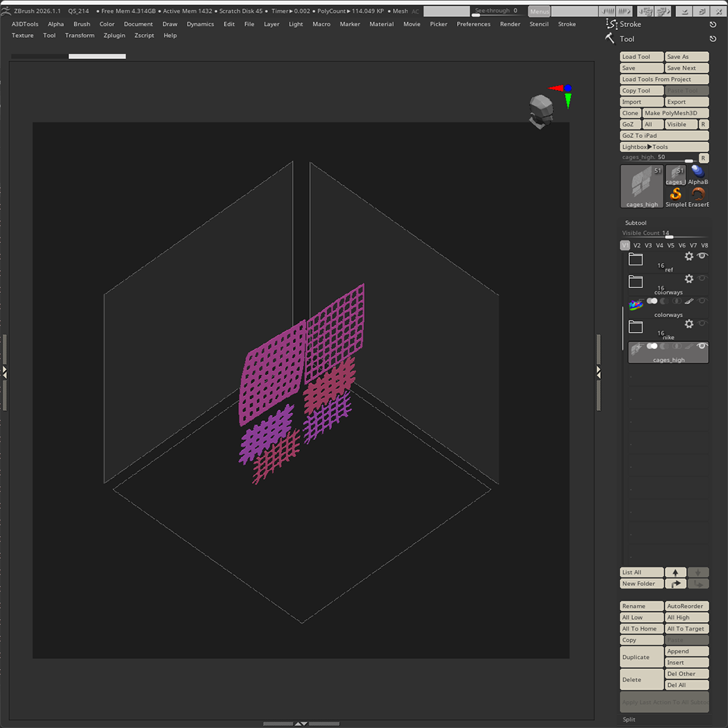Click the paintbrush icon on the colorways subtool
The width and height of the screenshot is (728, 728).
(x=689, y=301)
